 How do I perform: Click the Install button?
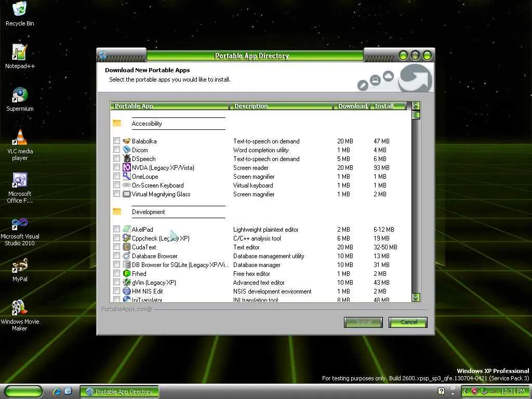tap(363, 322)
